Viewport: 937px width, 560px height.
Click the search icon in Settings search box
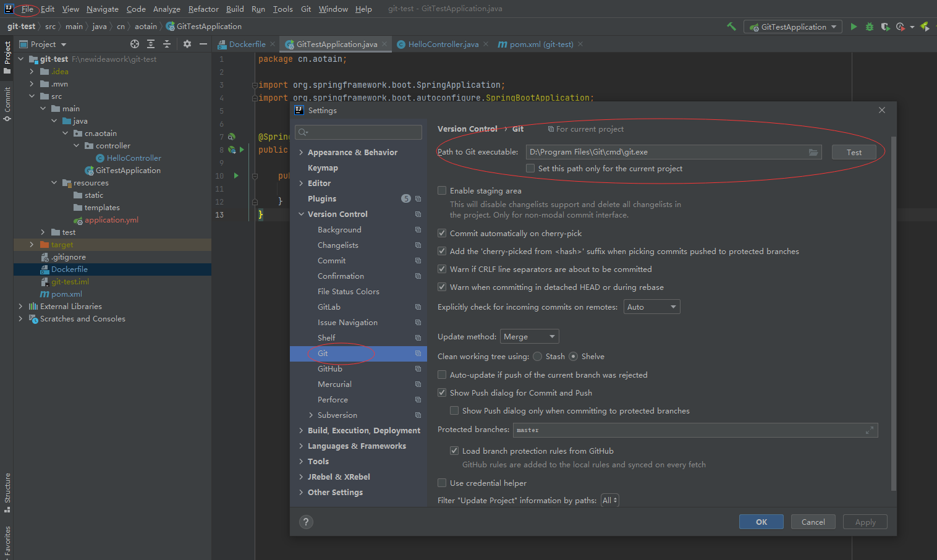click(x=302, y=132)
